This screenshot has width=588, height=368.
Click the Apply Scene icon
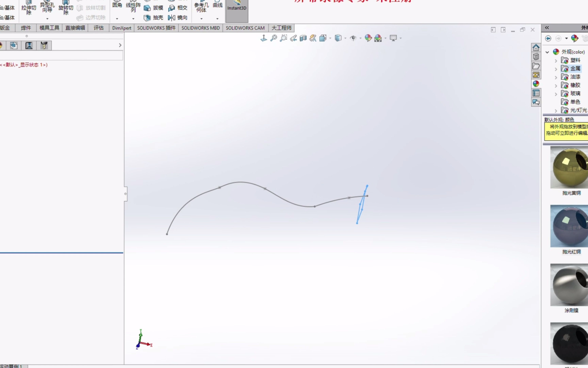[x=378, y=38]
